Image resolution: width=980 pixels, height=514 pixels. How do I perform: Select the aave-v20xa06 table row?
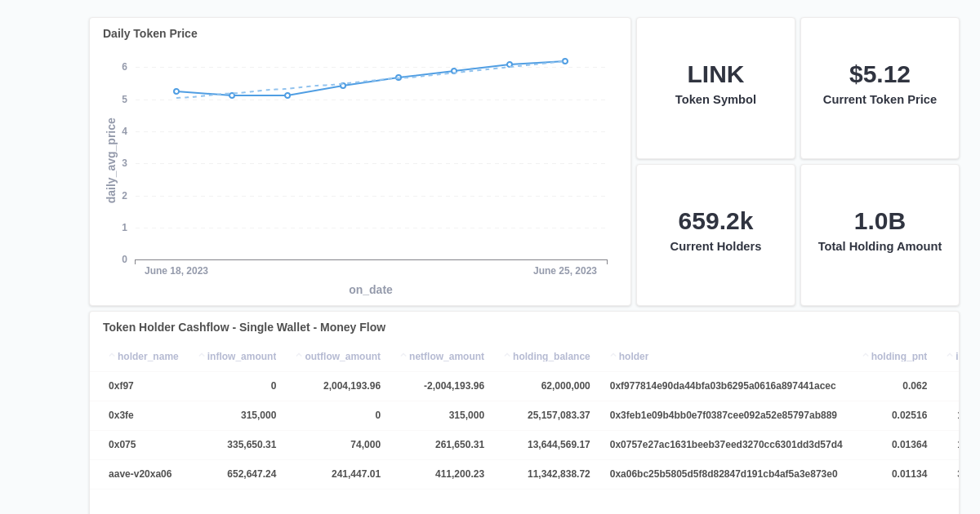(x=327, y=473)
